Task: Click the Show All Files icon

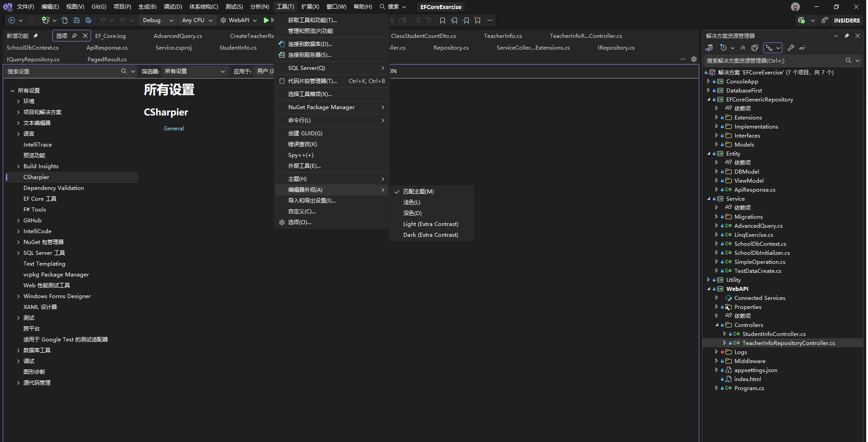Action: (x=755, y=48)
